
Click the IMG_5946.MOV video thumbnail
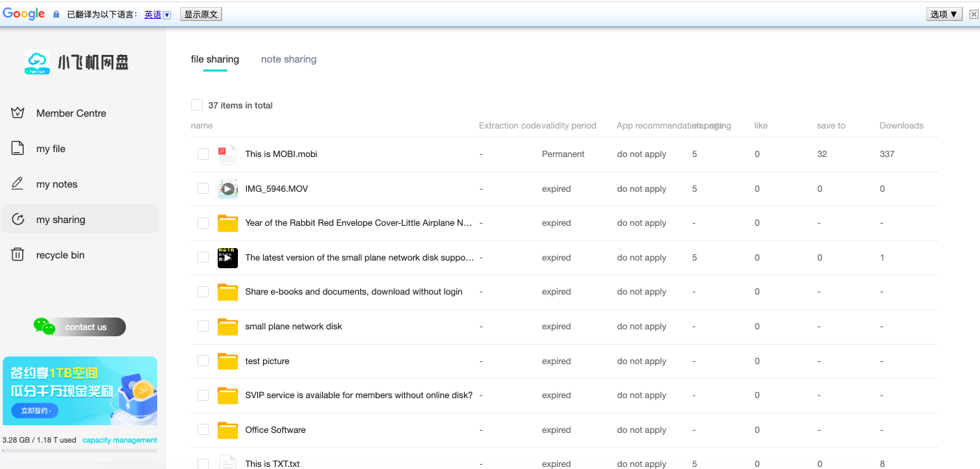point(227,188)
